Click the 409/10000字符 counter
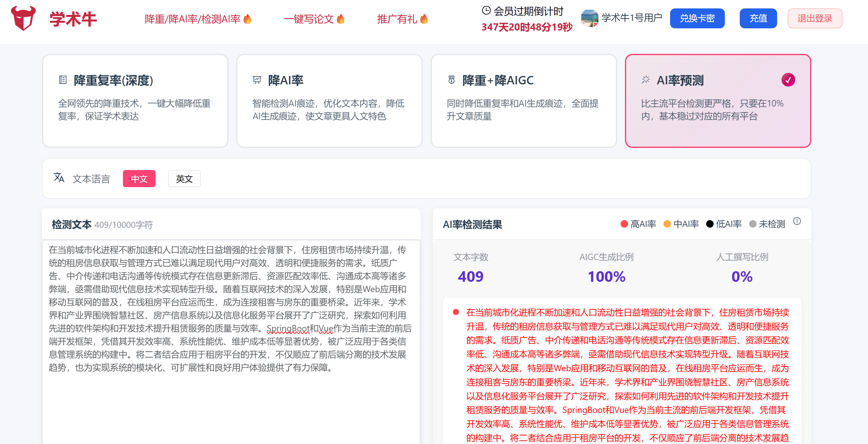868x444 pixels. [124, 225]
